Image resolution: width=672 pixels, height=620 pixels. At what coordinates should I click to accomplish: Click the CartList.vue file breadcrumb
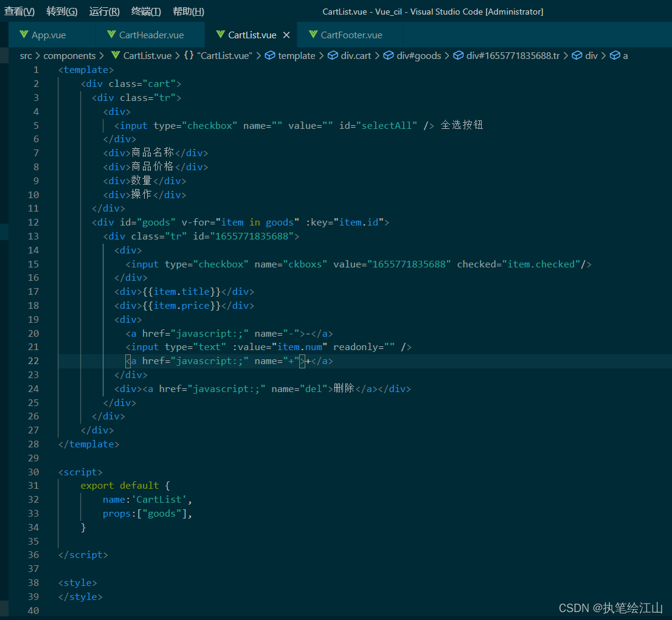(x=147, y=56)
